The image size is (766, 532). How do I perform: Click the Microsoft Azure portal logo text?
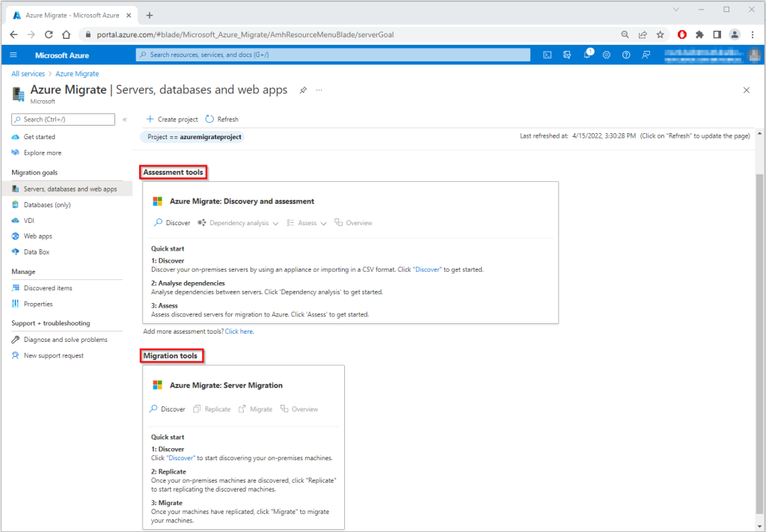62,55
